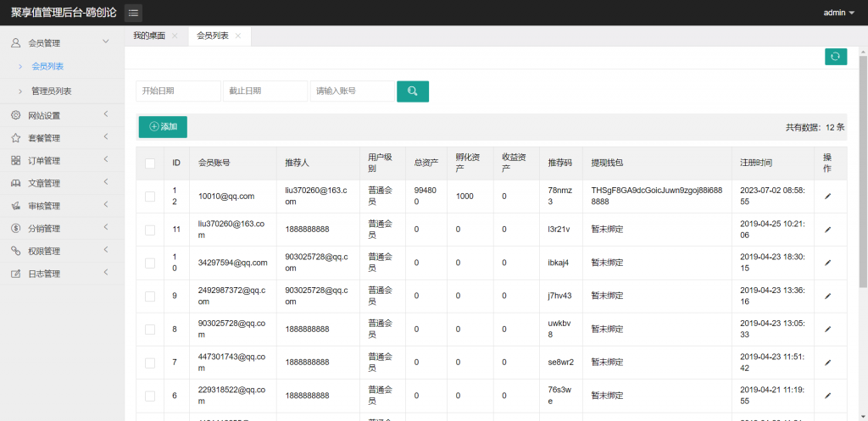Check the row for 447301743@qq.com
The height and width of the screenshot is (421, 868).
click(150, 363)
